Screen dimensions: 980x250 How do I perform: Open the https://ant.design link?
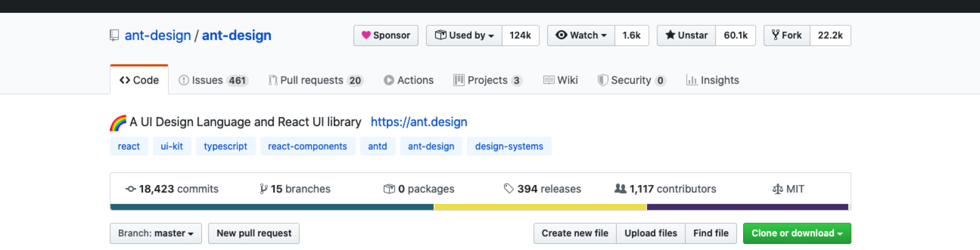tap(419, 122)
